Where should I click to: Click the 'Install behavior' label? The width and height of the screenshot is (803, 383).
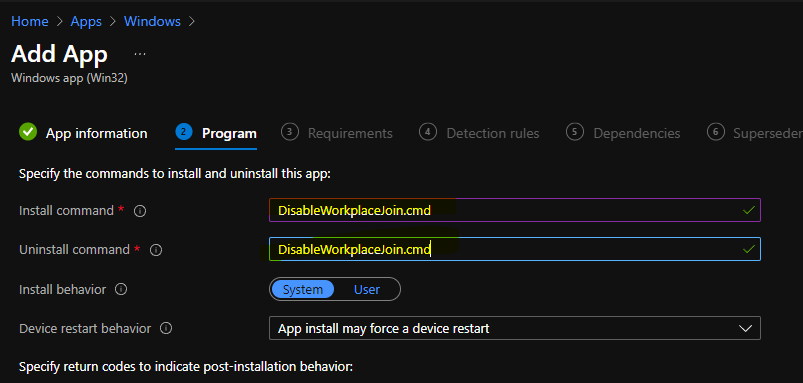pos(62,289)
